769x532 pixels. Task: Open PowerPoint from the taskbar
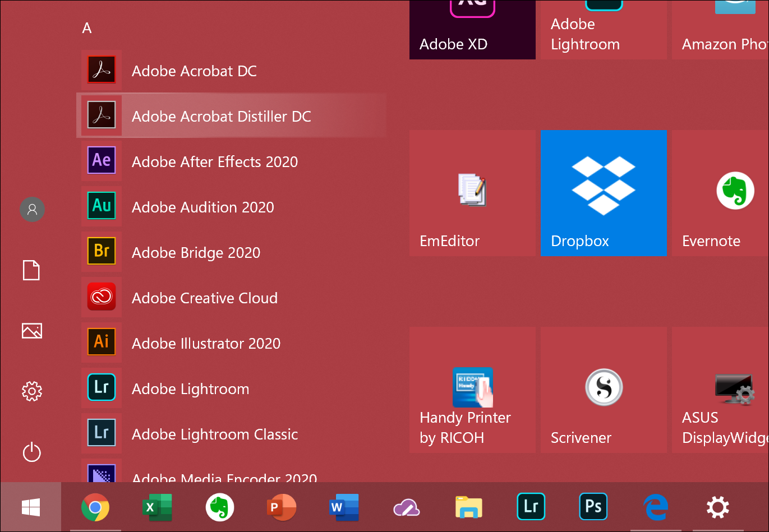pos(282,507)
